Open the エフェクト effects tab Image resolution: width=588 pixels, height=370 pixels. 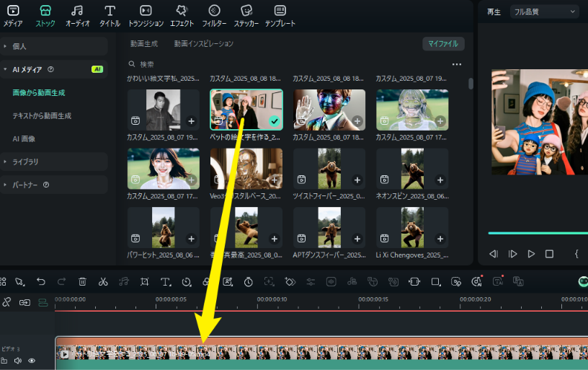[x=182, y=16]
